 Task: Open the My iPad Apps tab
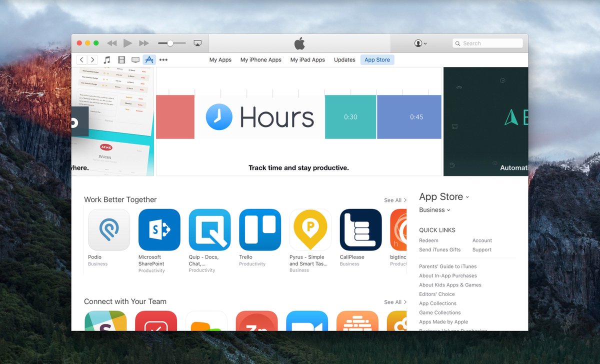[307, 60]
